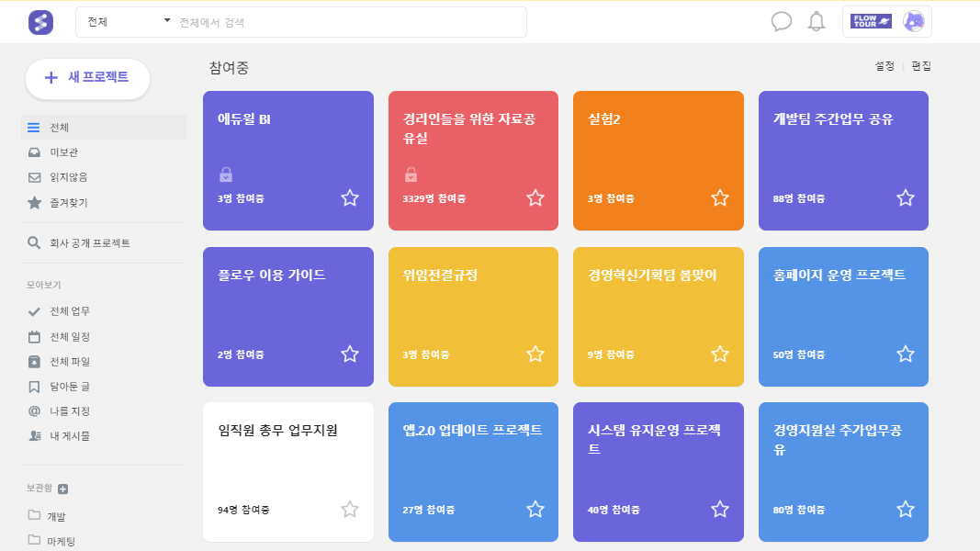Open 전체 파일 file view
This screenshot has height=551, width=980.
[x=68, y=361]
